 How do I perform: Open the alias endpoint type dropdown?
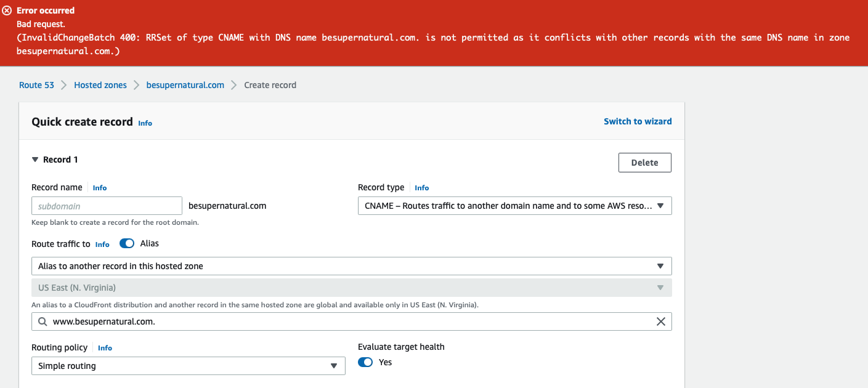[352, 266]
